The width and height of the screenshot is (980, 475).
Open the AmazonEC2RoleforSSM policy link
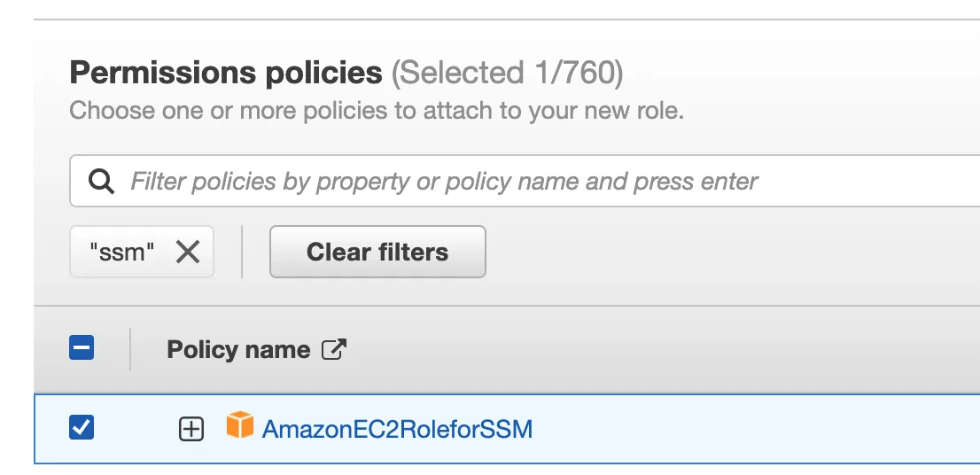coord(397,430)
